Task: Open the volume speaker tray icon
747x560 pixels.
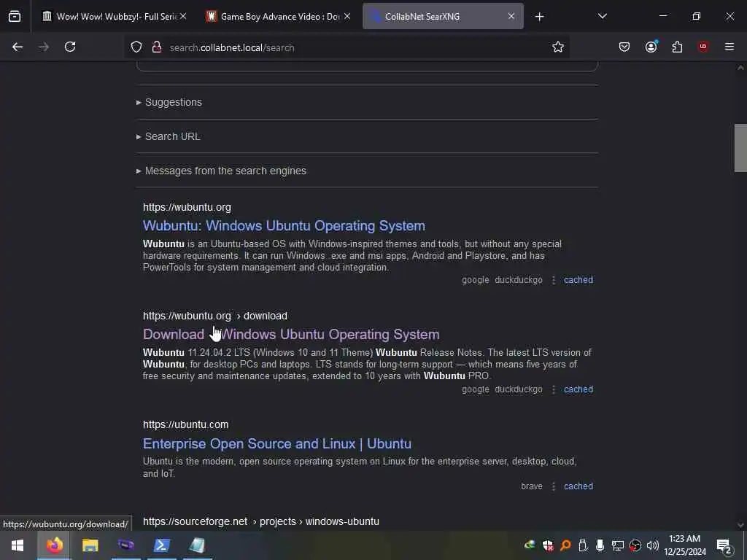Action: [x=652, y=545]
